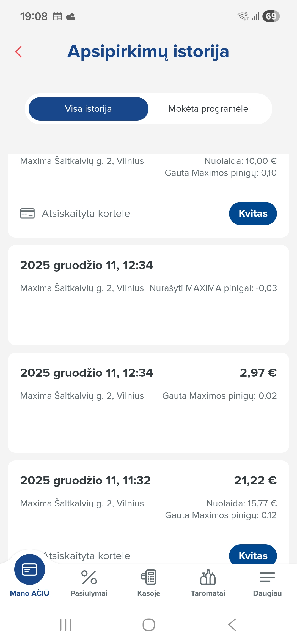Open the Mano AČIŪ card icon
The width and height of the screenshot is (297, 644).
30,569
